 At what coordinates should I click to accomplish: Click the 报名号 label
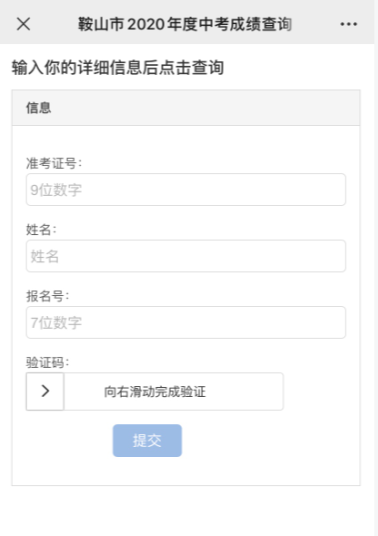point(48,296)
